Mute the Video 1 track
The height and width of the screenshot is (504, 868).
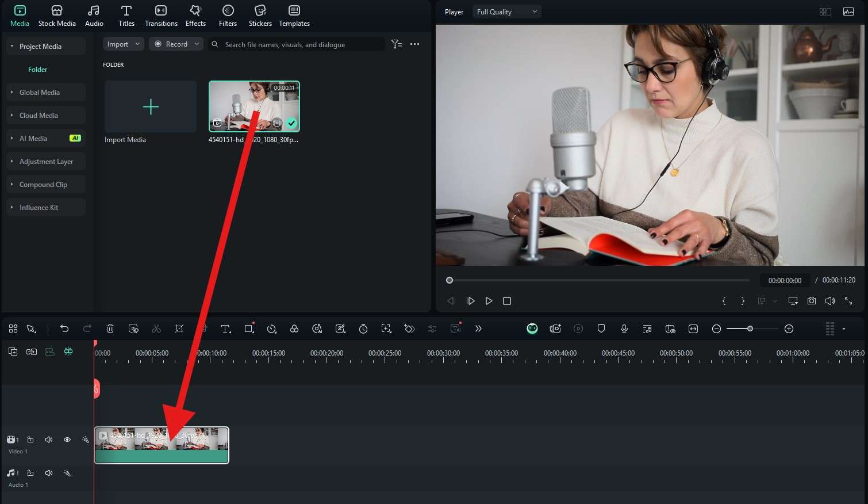coord(49,440)
